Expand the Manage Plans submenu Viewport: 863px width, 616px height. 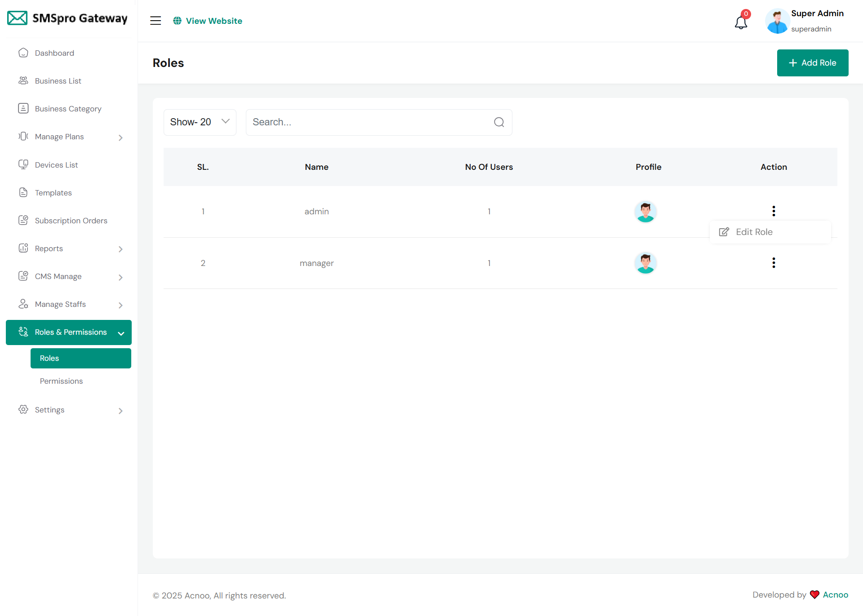[120, 137]
